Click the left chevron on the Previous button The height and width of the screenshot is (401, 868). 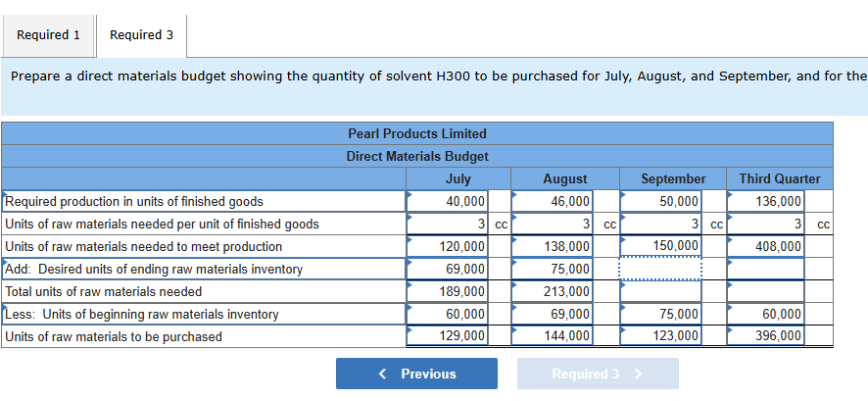pos(382,374)
